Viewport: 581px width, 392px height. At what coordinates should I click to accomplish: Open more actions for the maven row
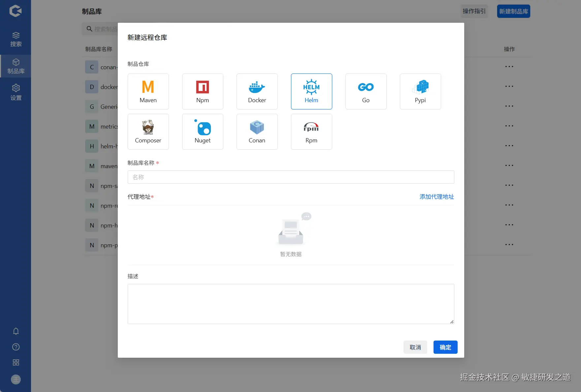(509, 166)
